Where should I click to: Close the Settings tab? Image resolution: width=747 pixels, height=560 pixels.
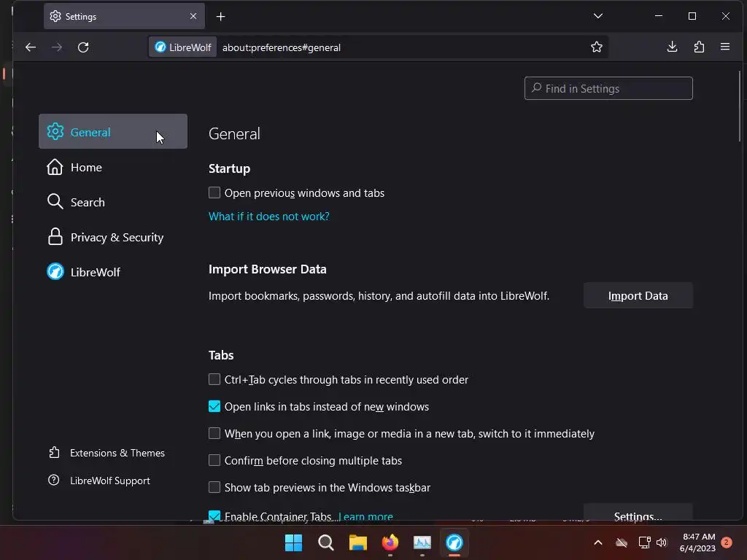pos(193,16)
